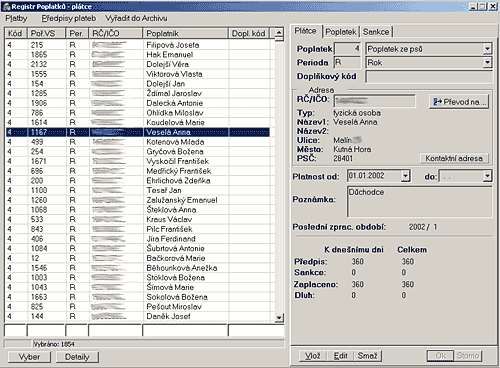Select the row Kraus Václav
Image resolution: width=500 pixels, height=368 pixels.
coord(137,219)
